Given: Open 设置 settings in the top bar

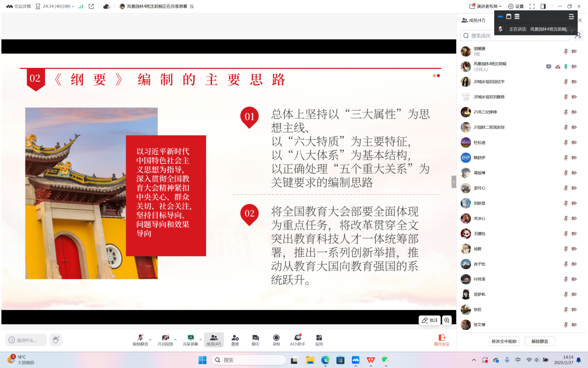Looking at the screenshot, I should [516, 7].
